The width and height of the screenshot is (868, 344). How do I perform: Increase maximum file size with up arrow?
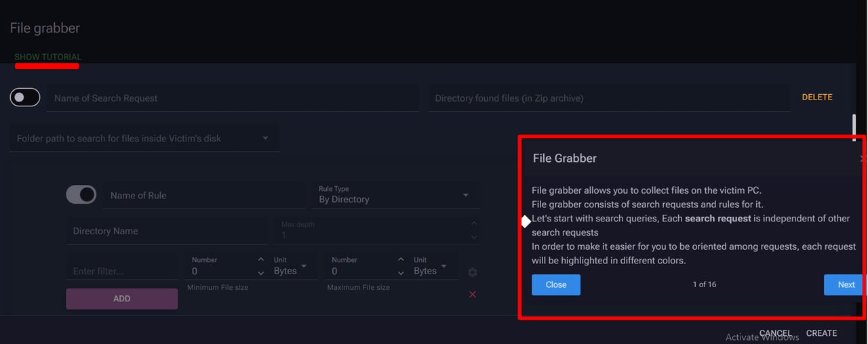point(401,260)
